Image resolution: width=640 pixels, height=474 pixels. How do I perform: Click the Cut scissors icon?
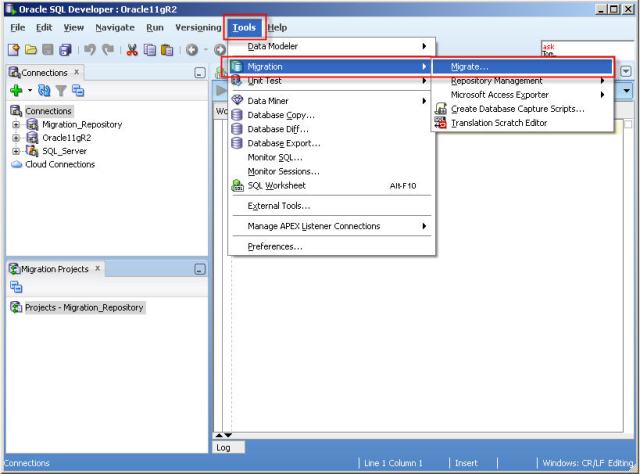pyautogui.click(x=132, y=50)
